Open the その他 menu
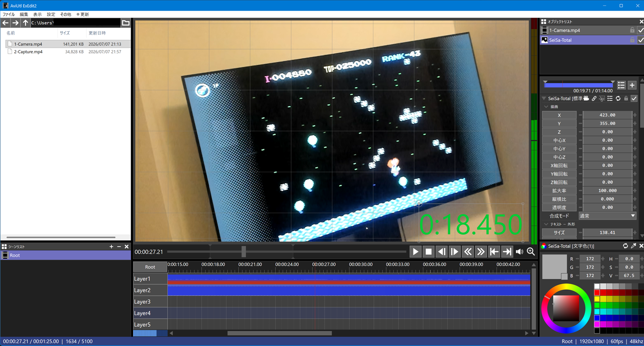 point(65,14)
